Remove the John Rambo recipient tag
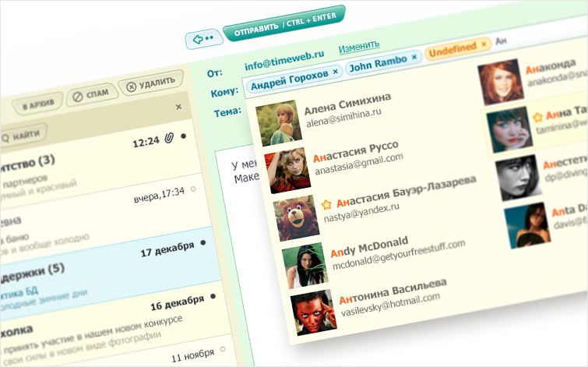The width and height of the screenshot is (588, 367). click(414, 57)
